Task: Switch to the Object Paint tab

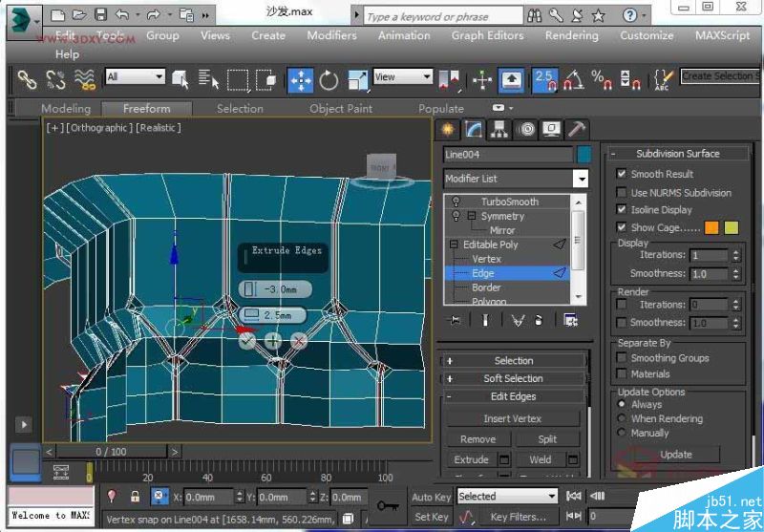Action: (x=340, y=108)
